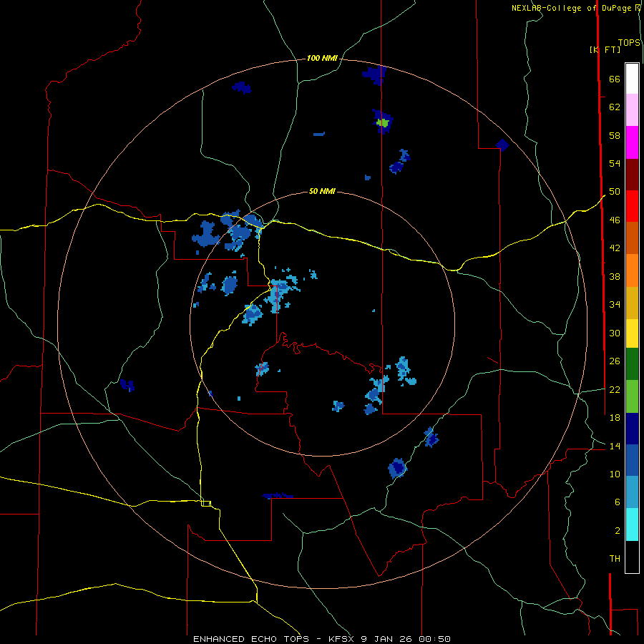Click the 26 value on the legend scale
The image size is (644, 644).
[x=615, y=361]
